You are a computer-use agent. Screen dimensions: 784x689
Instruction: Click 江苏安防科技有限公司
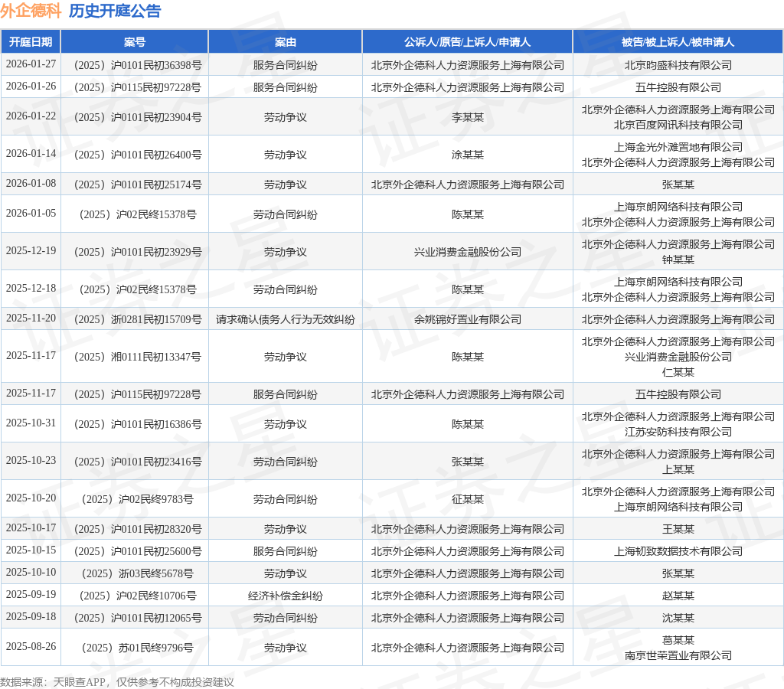[678, 432]
